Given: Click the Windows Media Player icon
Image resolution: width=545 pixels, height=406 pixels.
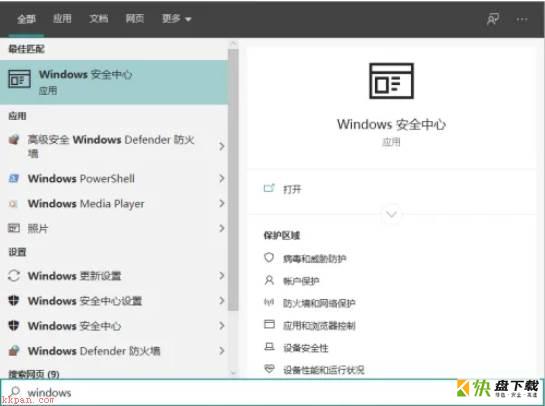Looking at the screenshot, I should 14,204.
